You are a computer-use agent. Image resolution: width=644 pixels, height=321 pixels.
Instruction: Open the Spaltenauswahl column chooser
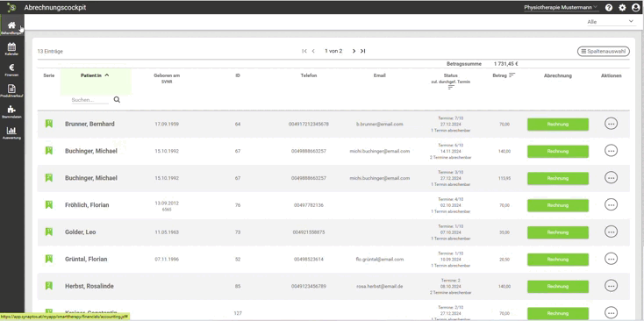point(603,52)
